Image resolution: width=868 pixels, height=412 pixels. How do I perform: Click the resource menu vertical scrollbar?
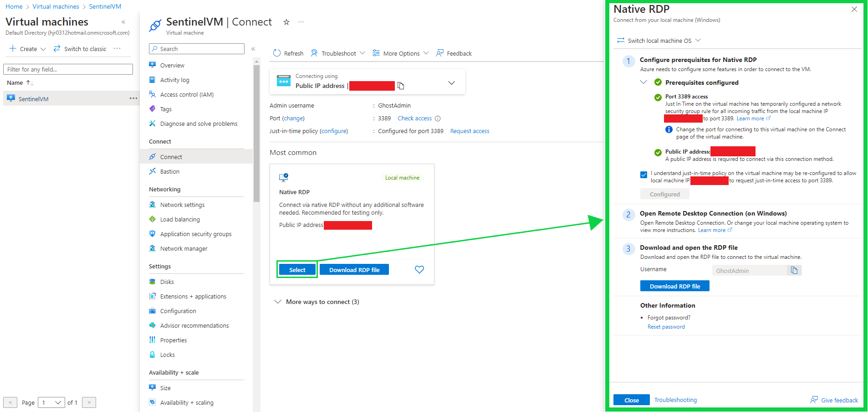pyautogui.click(x=256, y=134)
